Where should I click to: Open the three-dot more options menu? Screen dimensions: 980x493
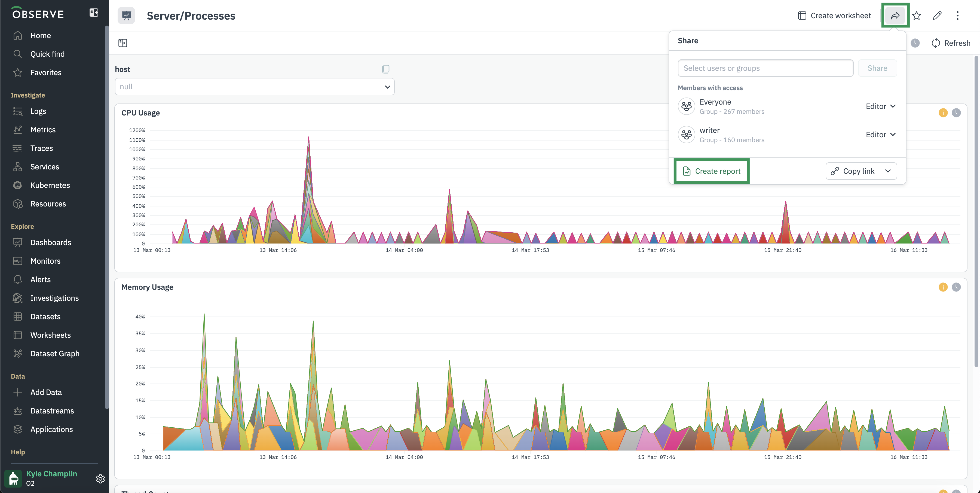click(958, 16)
